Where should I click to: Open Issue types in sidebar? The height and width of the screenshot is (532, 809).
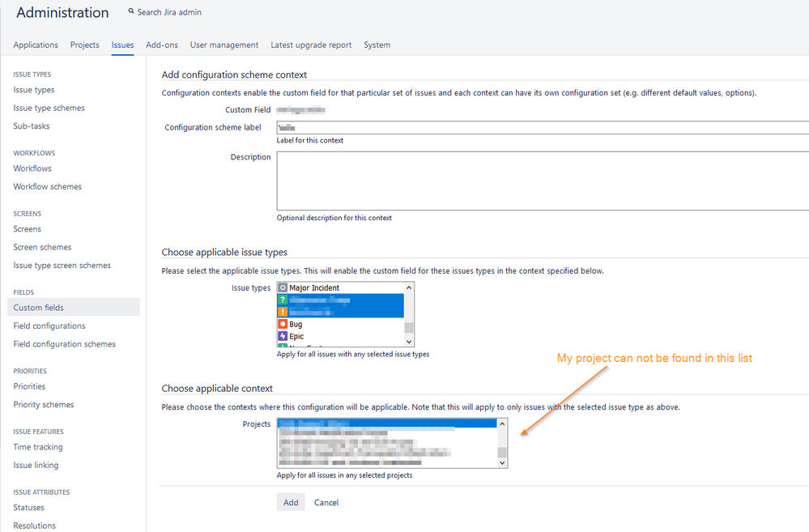click(x=34, y=90)
